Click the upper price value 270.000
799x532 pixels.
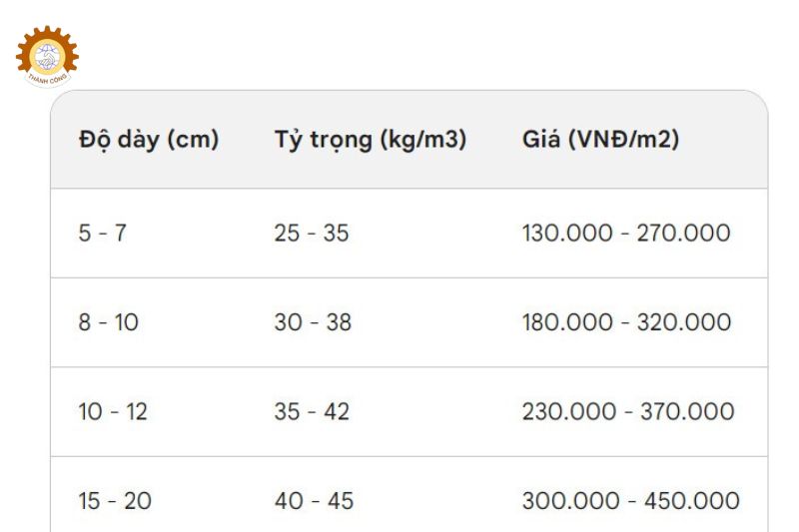(x=690, y=234)
